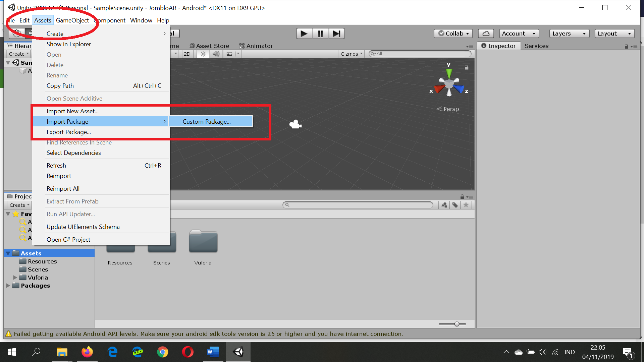Toggle 2D scene view mode
The width and height of the screenshot is (644, 362).
187,54
